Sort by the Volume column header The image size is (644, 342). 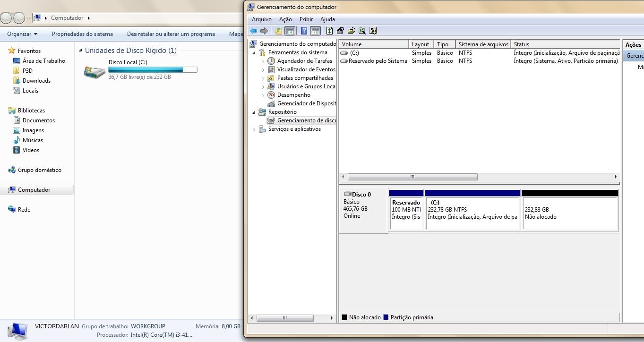[x=374, y=44]
